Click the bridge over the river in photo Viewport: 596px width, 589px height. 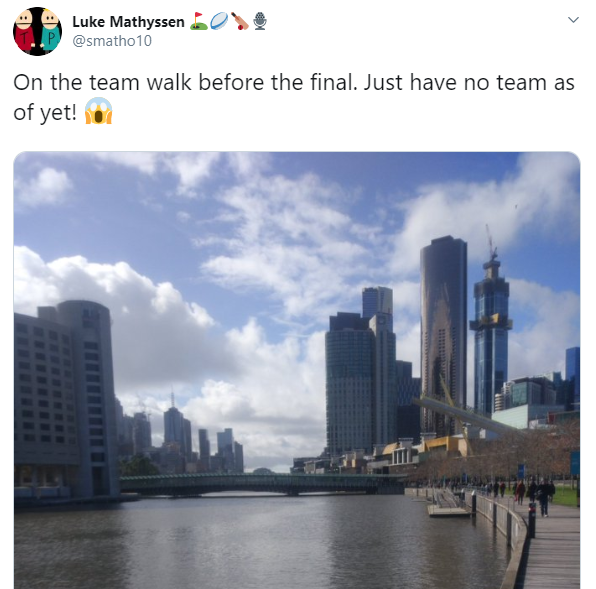(262, 484)
